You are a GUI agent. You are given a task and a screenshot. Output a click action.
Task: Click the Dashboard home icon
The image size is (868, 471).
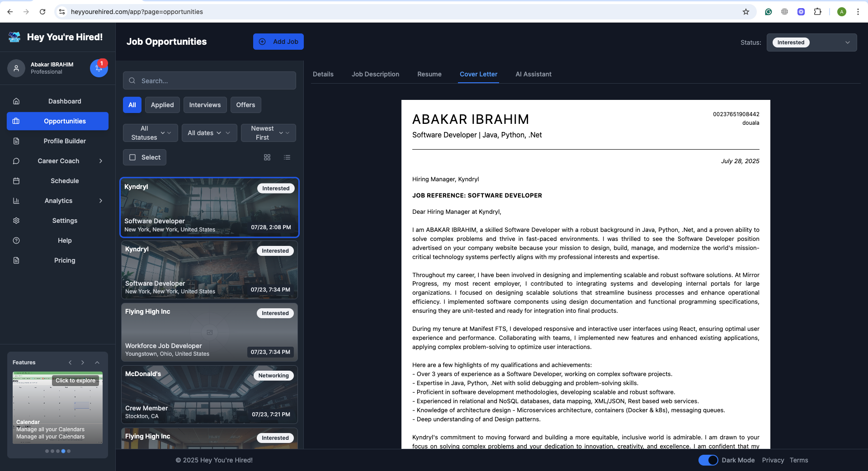[x=16, y=101]
